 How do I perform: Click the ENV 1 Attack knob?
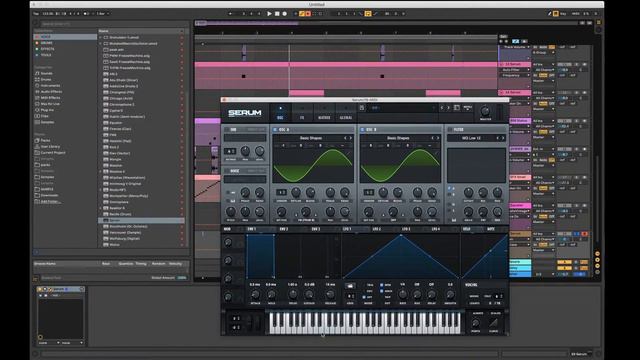[255, 294]
